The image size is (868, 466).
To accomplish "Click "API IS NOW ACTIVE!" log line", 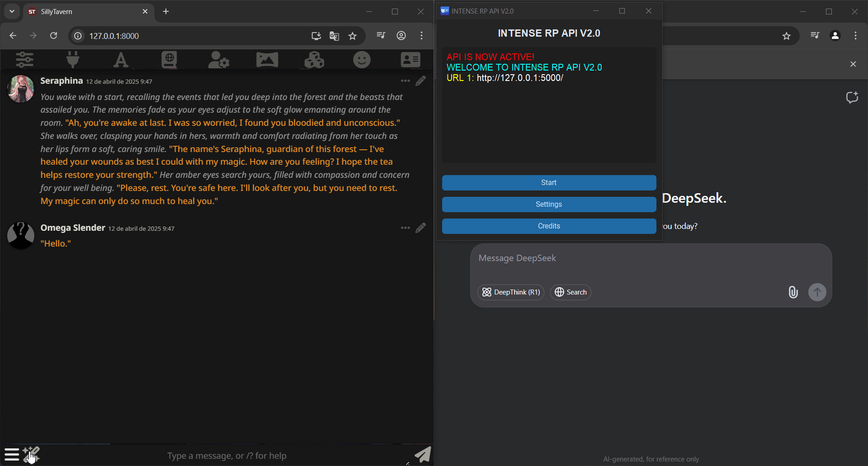I will [x=491, y=57].
